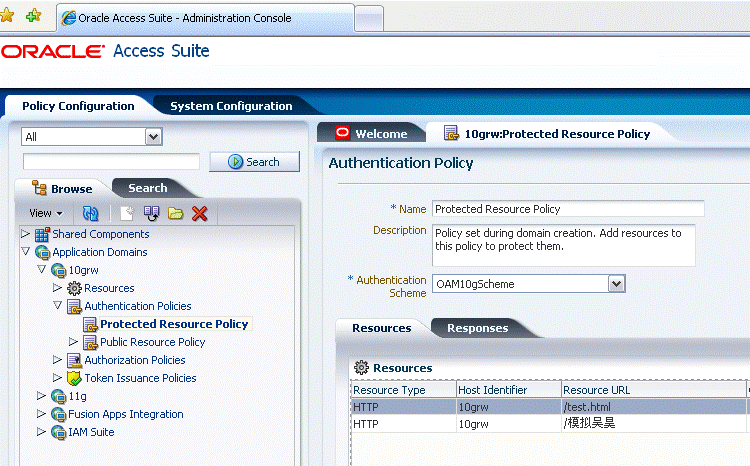Collapse the 10grw domain node
The image size is (750, 466).
point(42,269)
